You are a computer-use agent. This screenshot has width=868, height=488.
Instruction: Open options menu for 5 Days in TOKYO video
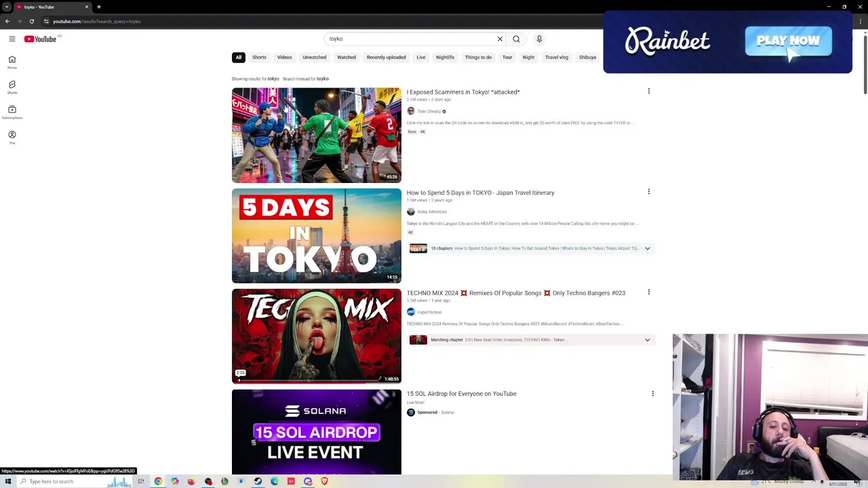click(x=649, y=192)
